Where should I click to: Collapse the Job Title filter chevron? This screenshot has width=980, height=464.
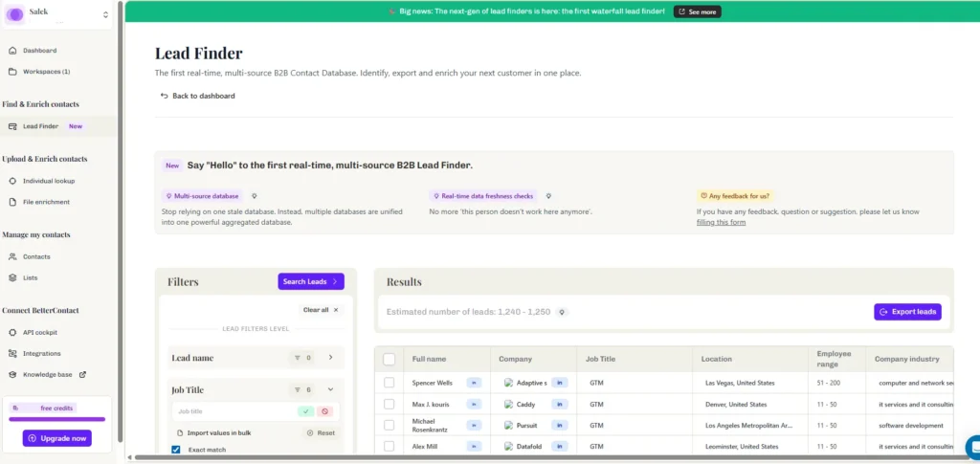pyautogui.click(x=330, y=389)
